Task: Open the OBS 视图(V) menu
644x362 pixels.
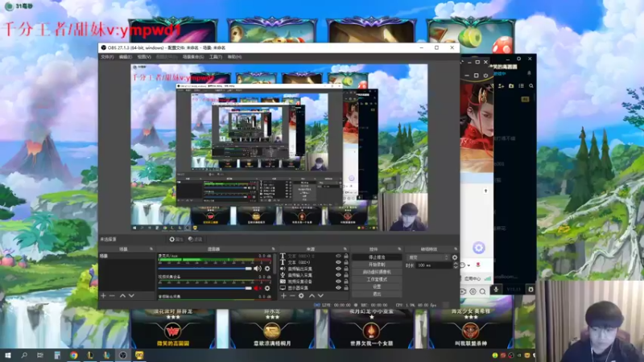Action: (x=144, y=56)
